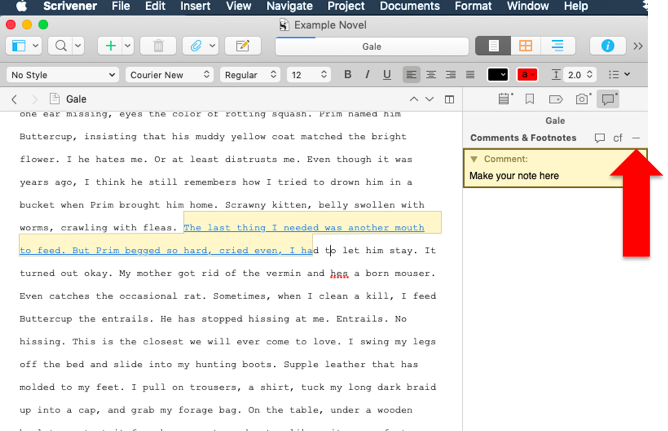Toggle bold formatting
This screenshot has width=668, height=431.
coord(348,75)
